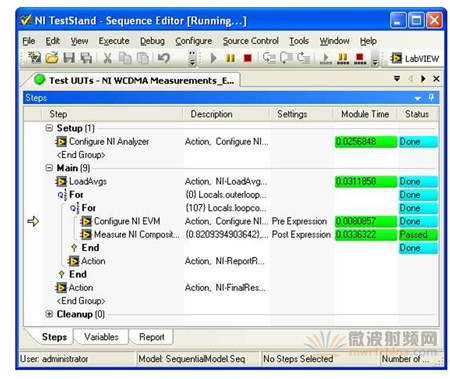Switch to the Variables tab
450x379 pixels.
101,337
